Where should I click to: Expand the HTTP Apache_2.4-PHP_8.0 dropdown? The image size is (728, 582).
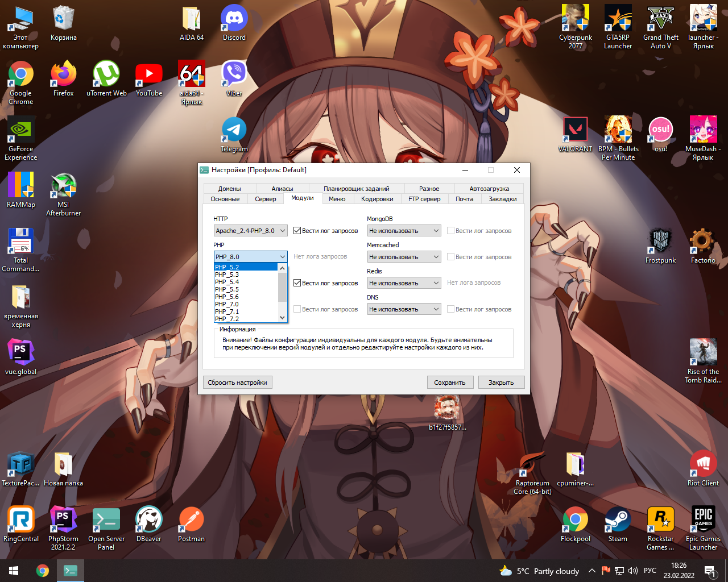250,231
